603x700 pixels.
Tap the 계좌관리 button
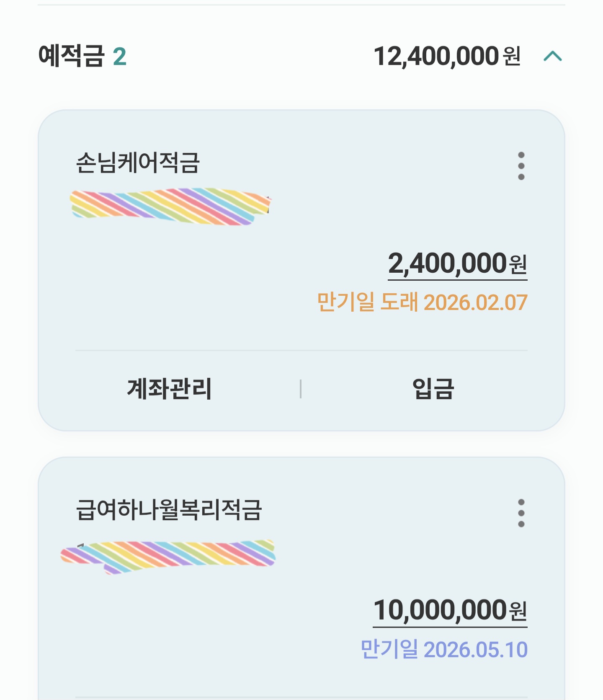pyautogui.click(x=170, y=389)
